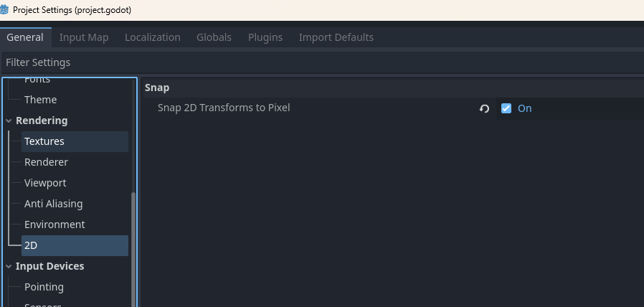The image size is (644, 307).
Task: Go to the Globals tab
Action: point(214,37)
